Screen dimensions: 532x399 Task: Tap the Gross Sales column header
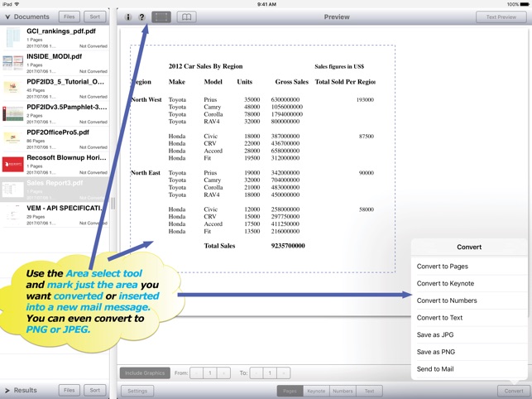pos(292,82)
